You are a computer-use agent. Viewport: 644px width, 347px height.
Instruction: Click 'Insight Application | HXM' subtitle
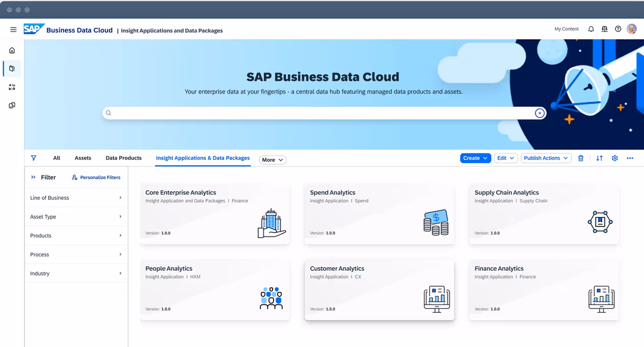pos(173,277)
